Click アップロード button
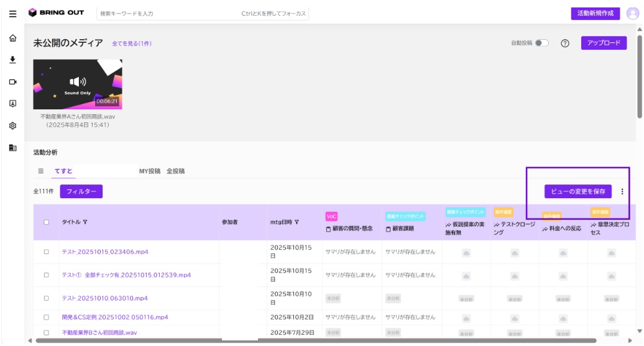Viewport: 644px width, 346px height. tap(604, 43)
